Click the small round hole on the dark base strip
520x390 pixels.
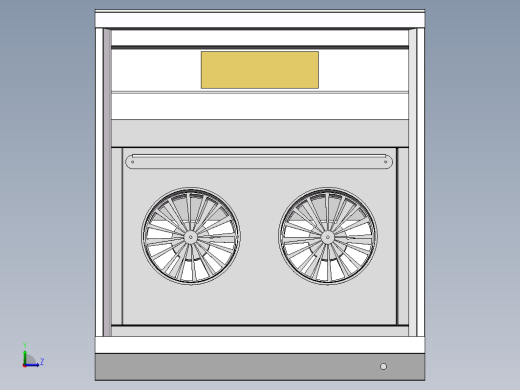coord(383,367)
